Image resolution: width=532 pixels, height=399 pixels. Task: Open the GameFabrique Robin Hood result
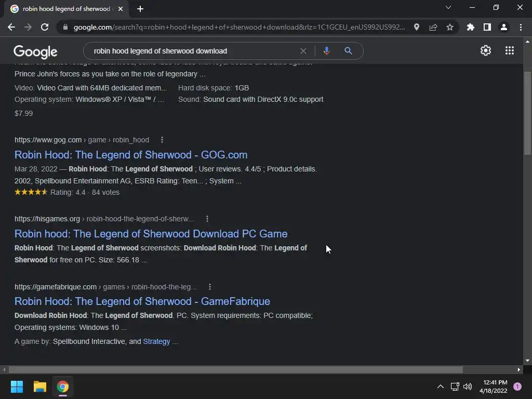[x=142, y=301]
